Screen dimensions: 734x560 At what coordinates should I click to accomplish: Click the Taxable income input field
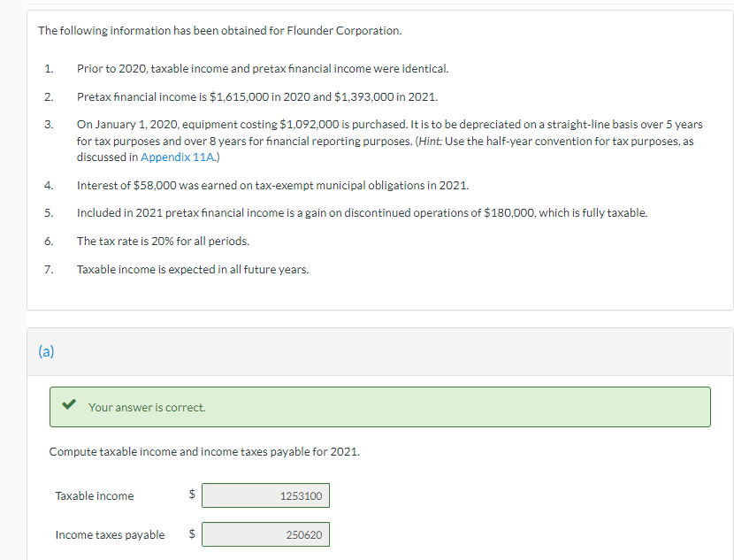coord(265,495)
